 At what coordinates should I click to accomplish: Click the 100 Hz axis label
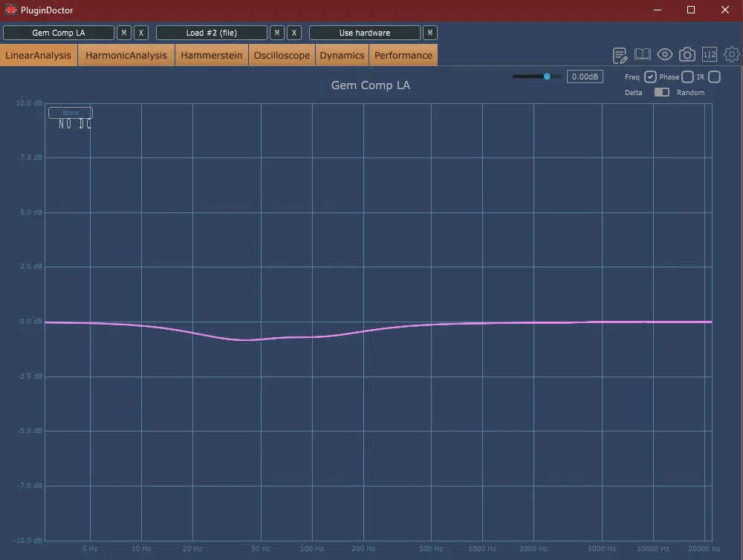click(312, 549)
